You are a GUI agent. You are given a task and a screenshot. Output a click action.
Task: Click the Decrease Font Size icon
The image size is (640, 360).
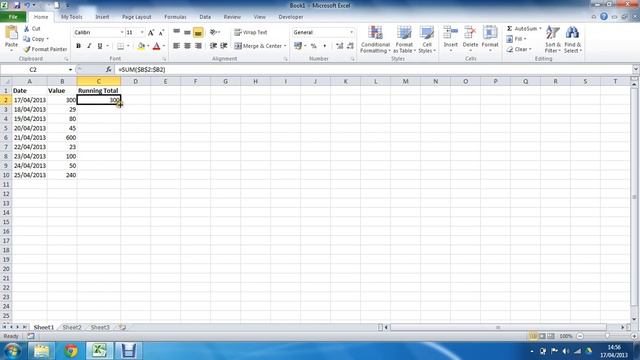(x=161, y=33)
